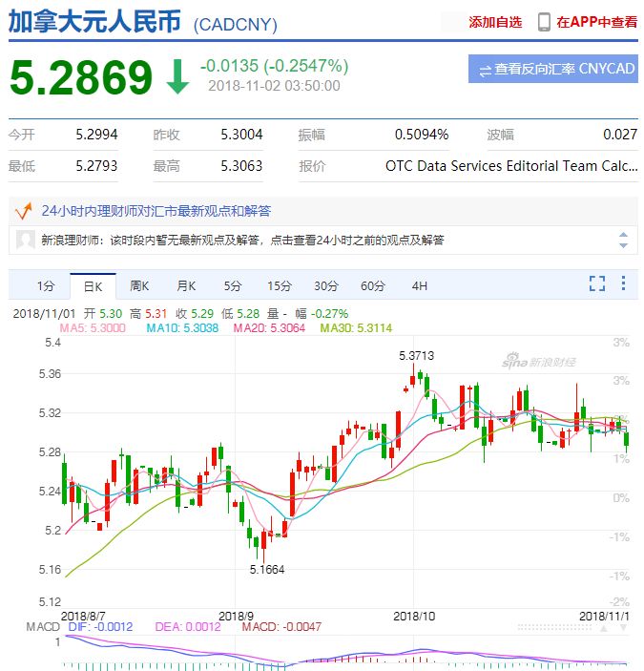The image size is (644, 671).
Task: Click the 2018/11/1 date axis label
Action: tap(604, 617)
